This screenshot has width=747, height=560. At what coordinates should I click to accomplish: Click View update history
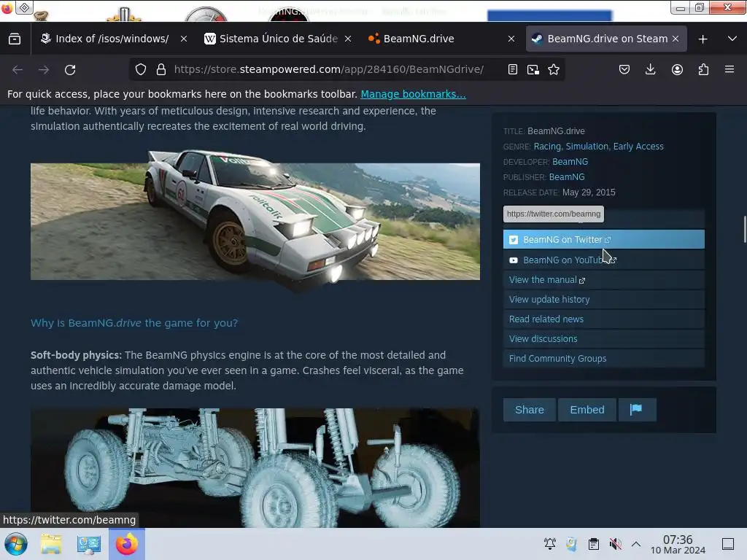coord(603,300)
